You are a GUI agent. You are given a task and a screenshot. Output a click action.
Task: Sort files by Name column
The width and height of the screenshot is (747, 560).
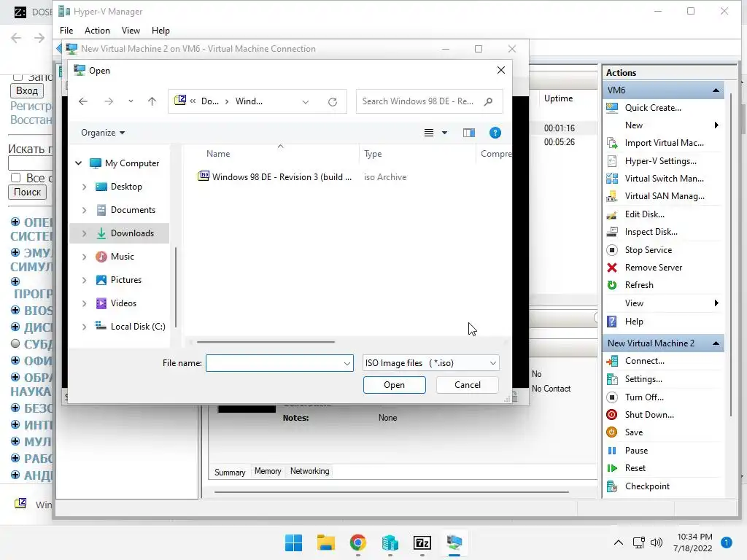click(x=218, y=154)
